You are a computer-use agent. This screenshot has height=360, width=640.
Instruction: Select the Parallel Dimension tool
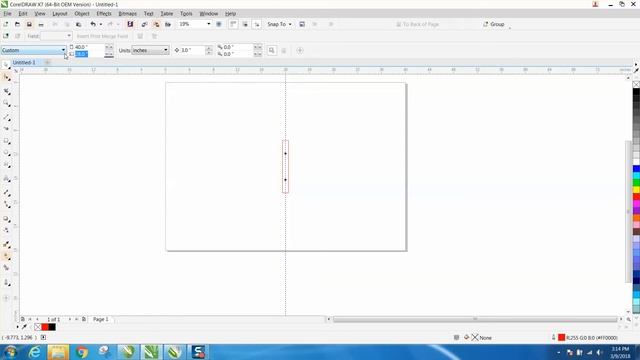click(x=6, y=192)
